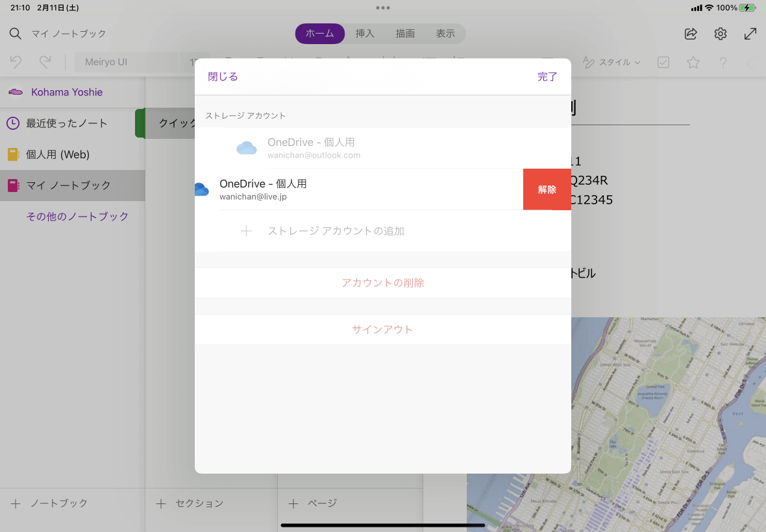This screenshot has width=766, height=532.
Task: Click the Kohama Yoshie avatar icon
Action: (16, 91)
